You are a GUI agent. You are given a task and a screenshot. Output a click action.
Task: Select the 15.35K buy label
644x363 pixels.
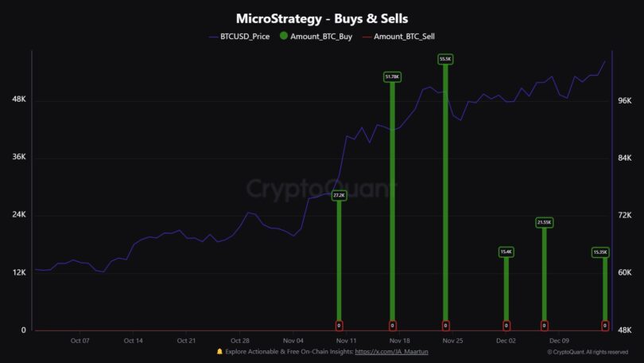[x=600, y=252]
